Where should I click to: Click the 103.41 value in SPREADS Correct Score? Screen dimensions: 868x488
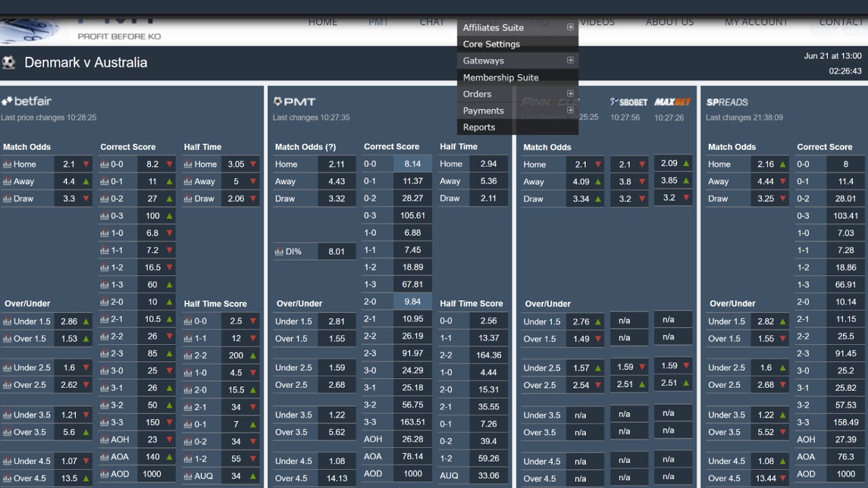pyautogui.click(x=846, y=216)
